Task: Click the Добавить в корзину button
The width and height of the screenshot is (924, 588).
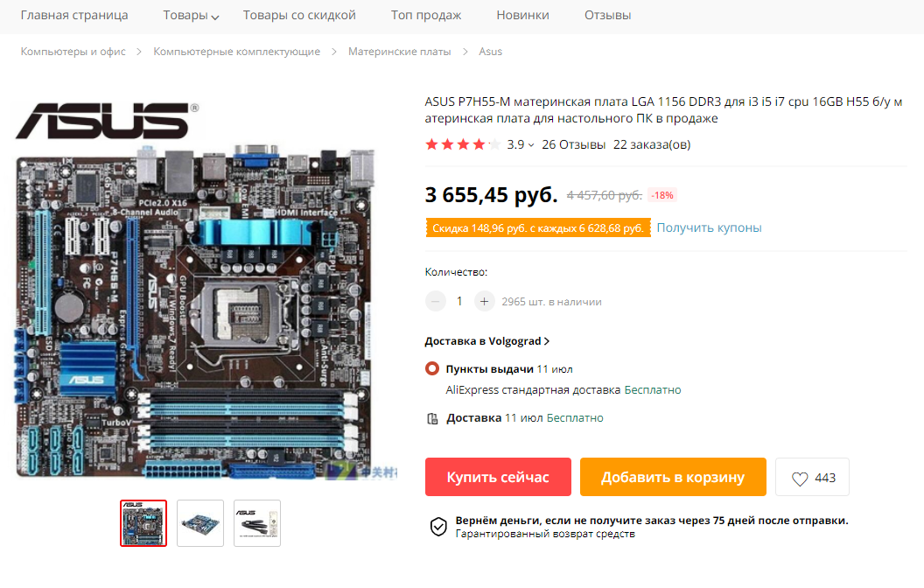Action: pyautogui.click(x=673, y=477)
